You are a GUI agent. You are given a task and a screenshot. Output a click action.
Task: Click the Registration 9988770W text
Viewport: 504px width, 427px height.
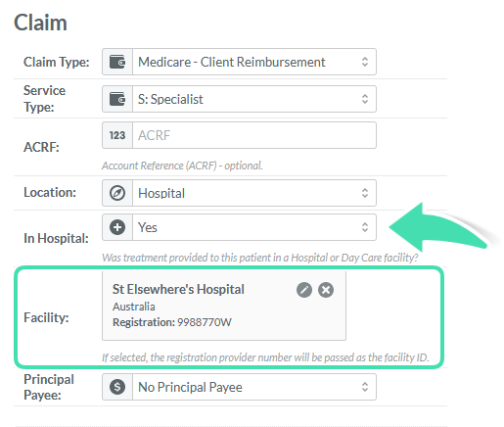(x=172, y=322)
